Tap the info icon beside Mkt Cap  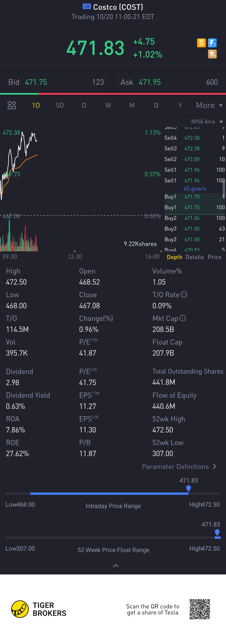tap(183, 318)
